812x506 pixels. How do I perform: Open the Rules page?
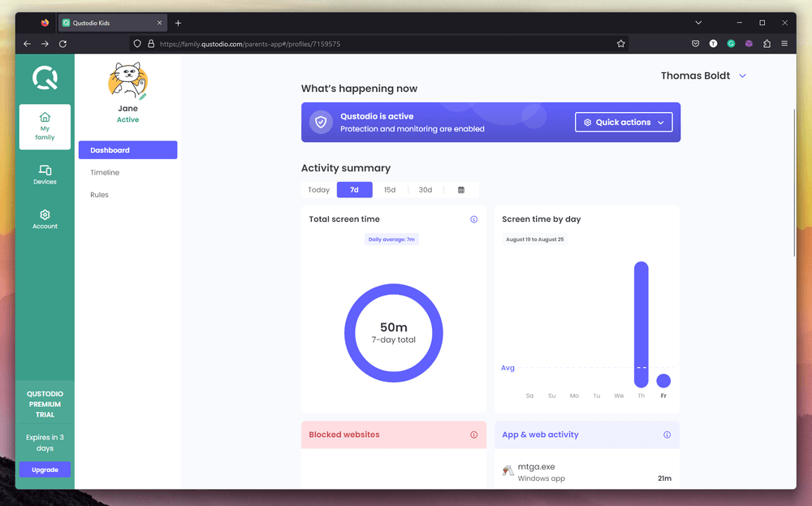coord(99,195)
